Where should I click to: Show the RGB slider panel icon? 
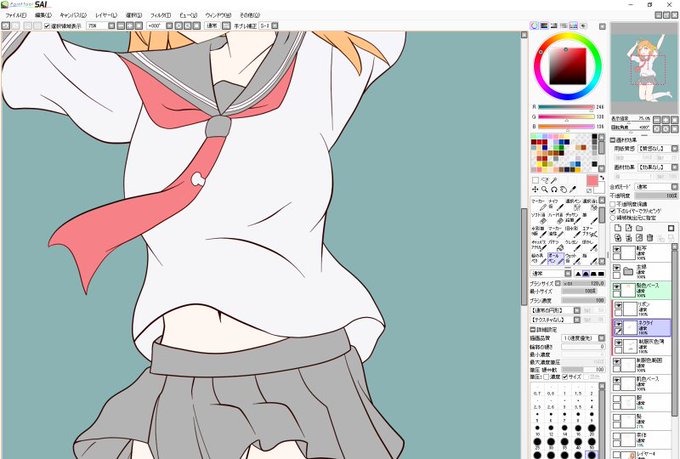(x=544, y=26)
